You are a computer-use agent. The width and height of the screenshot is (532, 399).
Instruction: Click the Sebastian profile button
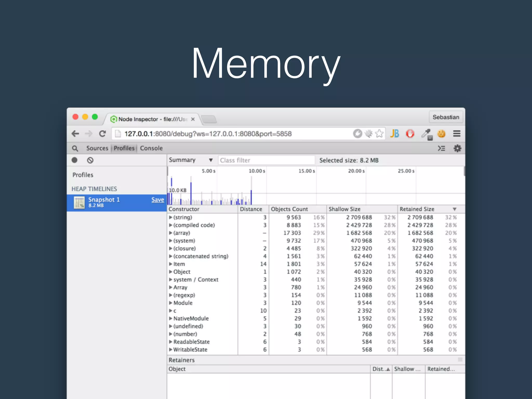(x=446, y=117)
